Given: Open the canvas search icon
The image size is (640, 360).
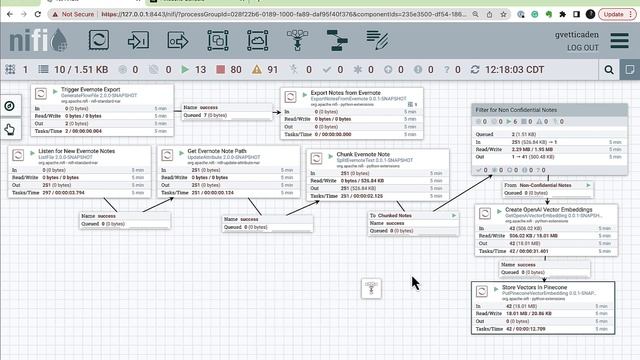Looking at the screenshot, I should [x=609, y=70].
